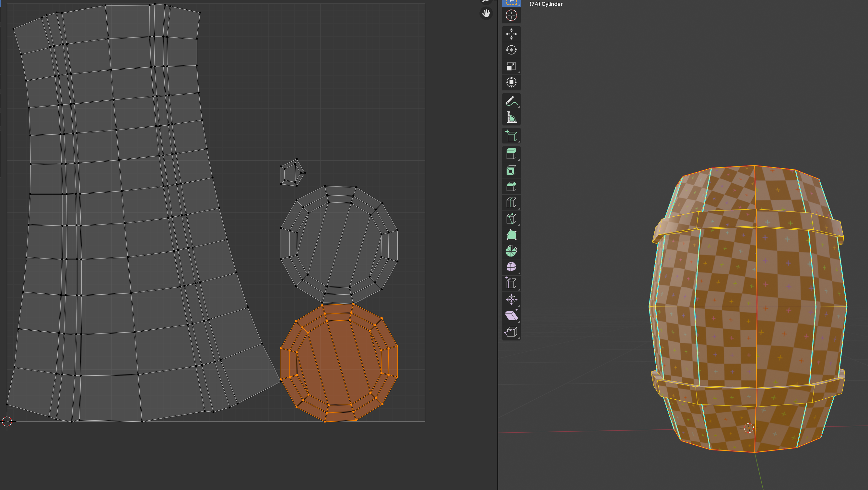
Task: Click the hand pan view button
Action: (486, 14)
